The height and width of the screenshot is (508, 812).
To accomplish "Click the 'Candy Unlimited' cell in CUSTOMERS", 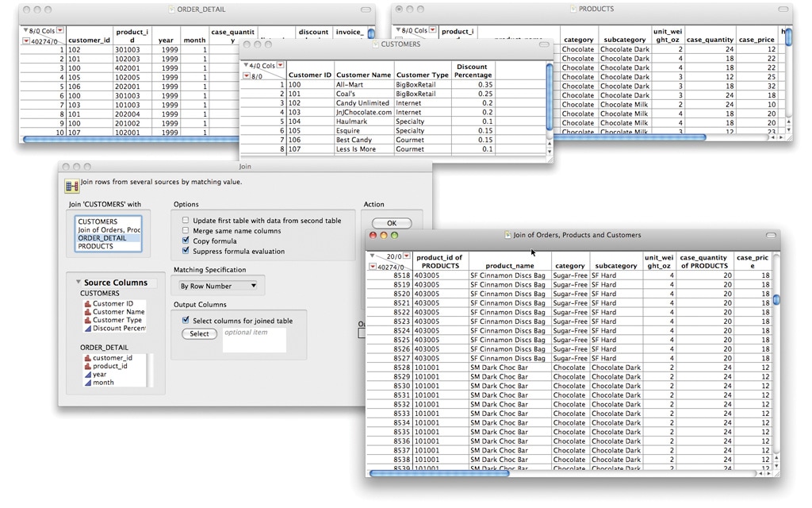I will tap(362, 103).
